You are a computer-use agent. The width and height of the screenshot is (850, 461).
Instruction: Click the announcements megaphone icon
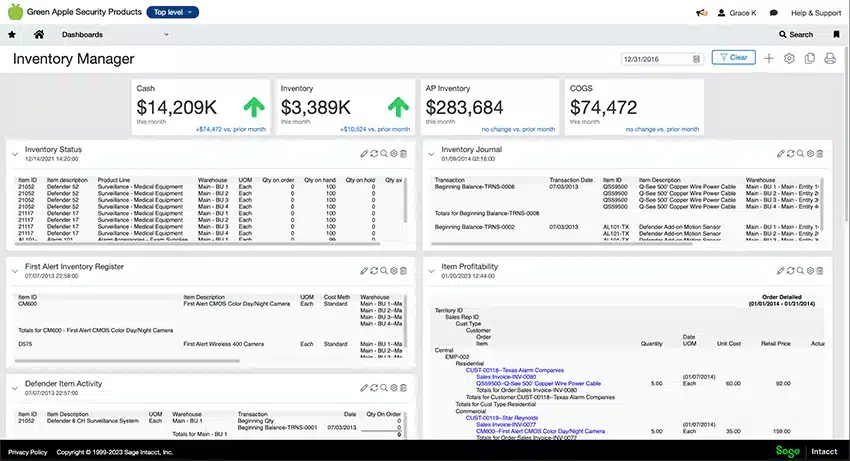(701, 12)
